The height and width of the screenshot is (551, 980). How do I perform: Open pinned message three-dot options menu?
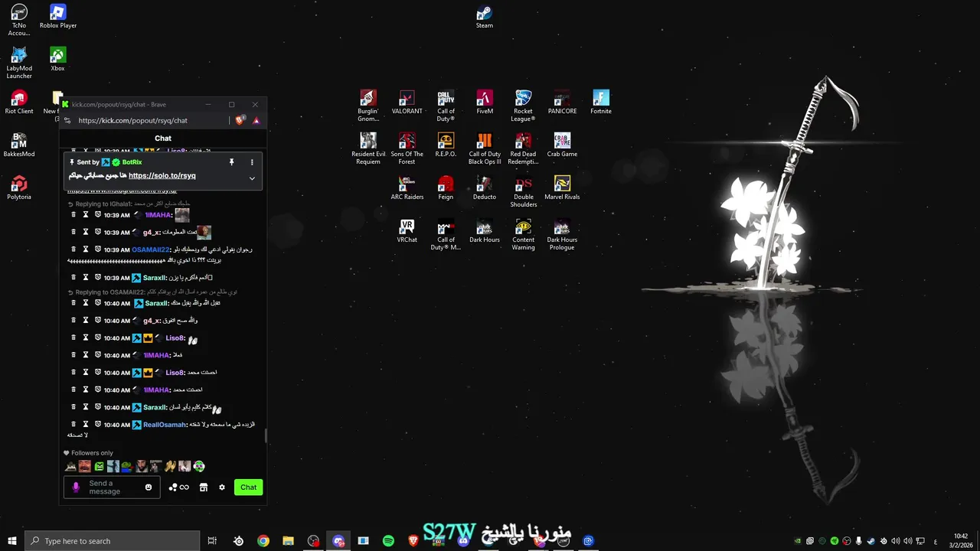pyautogui.click(x=252, y=162)
